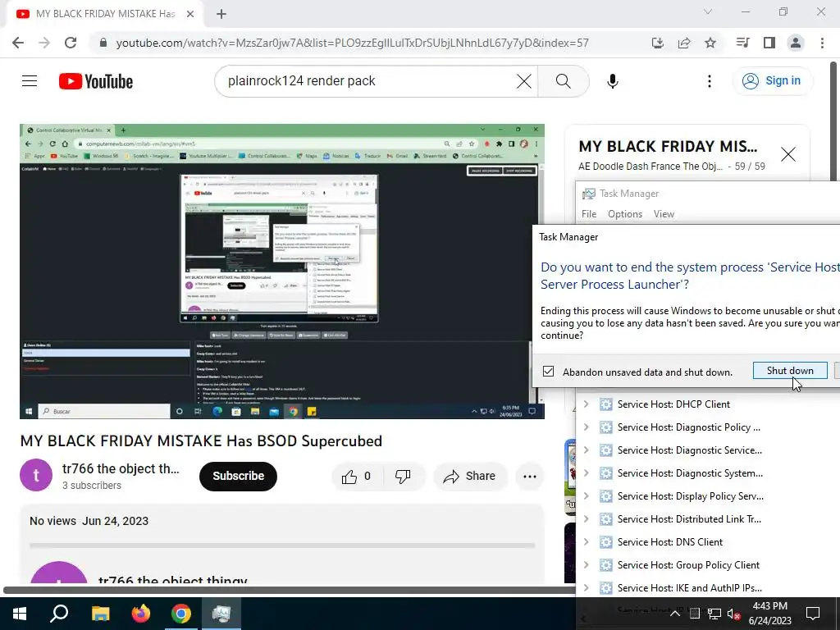
Task: Expand Service Host: Diagnostic Policy row
Action: [586, 427]
